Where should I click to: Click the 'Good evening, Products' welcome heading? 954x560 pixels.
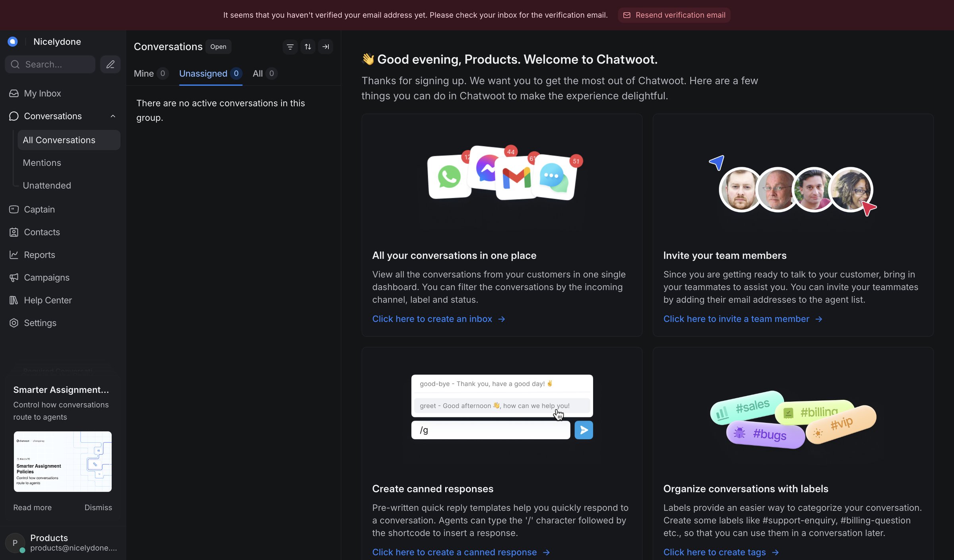pyautogui.click(x=509, y=59)
